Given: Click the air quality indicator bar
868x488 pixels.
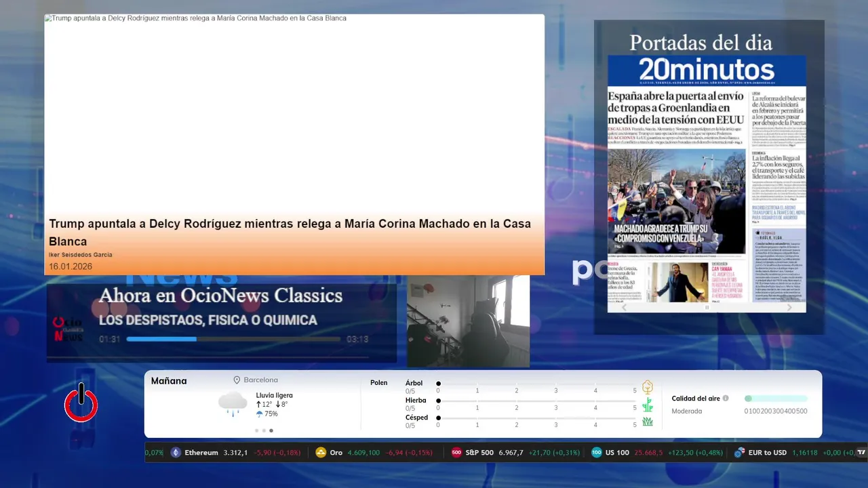Looking at the screenshot, I should coord(776,399).
